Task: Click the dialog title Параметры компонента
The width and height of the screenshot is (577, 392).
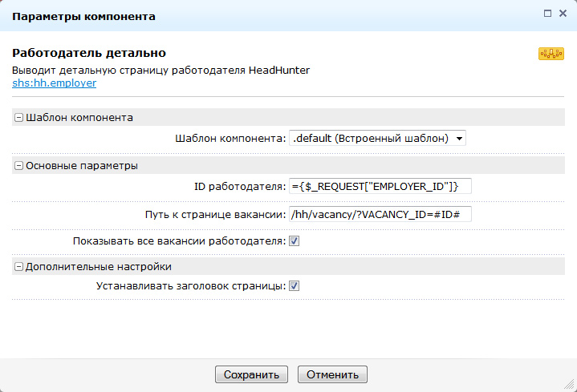Action: [83, 15]
